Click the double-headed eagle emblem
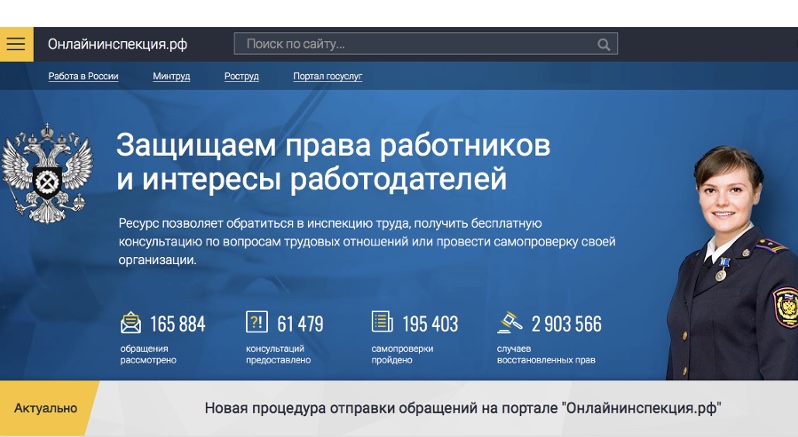Viewport: 798px width, 437px height. pos(47,173)
